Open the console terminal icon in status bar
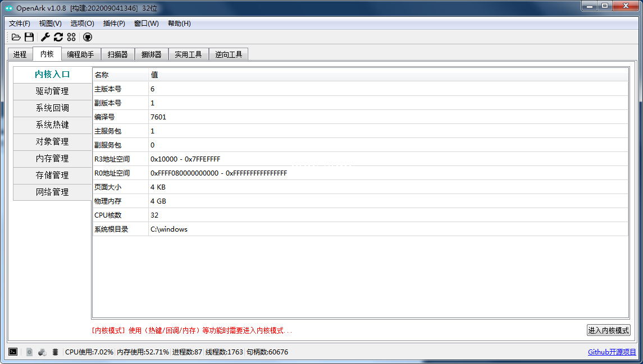643x364 pixels. pyautogui.click(x=13, y=352)
